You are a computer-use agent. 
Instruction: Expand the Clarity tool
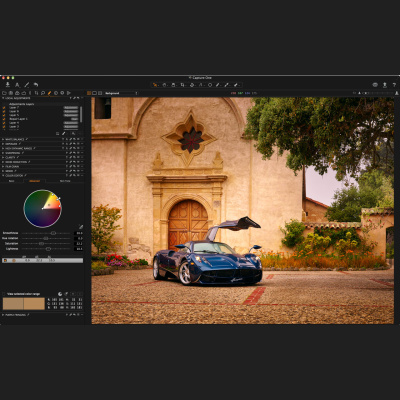[3, 157]
